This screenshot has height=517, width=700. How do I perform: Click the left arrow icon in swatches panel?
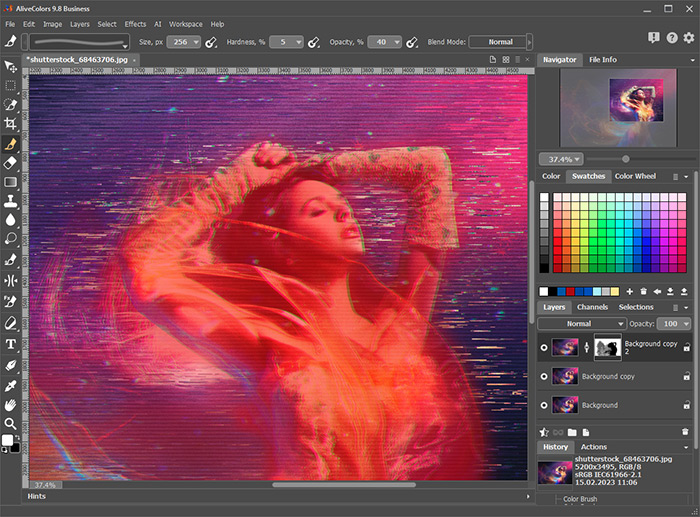click(x=657, y=292)
